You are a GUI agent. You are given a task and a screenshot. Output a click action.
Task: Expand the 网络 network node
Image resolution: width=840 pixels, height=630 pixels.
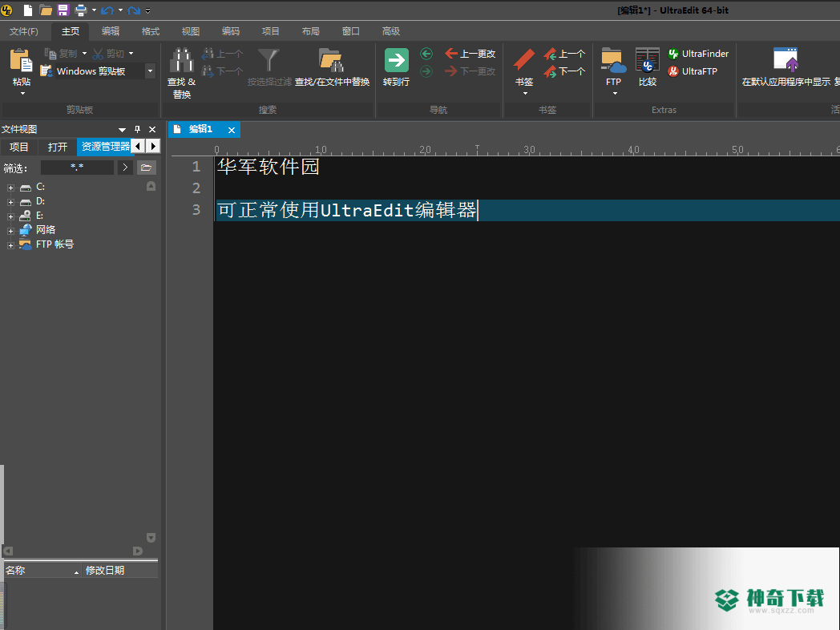pyautogui.click(x=10, y=232)
